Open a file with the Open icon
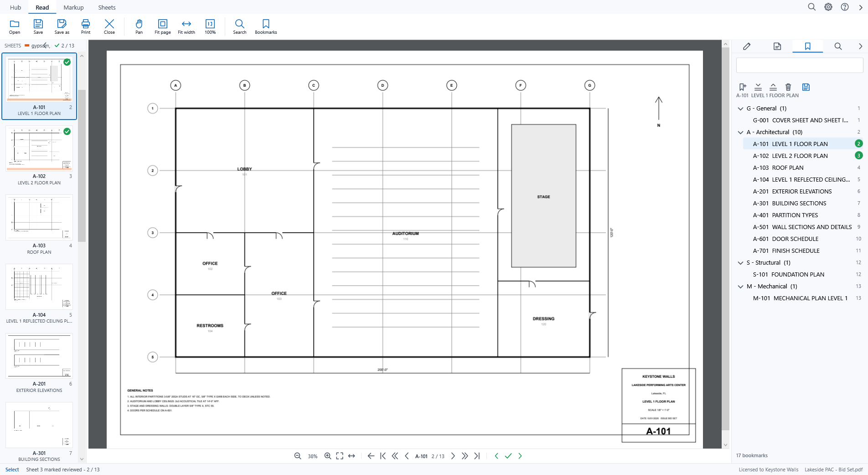Screen dimensions: 868x475 coord(15,26)
